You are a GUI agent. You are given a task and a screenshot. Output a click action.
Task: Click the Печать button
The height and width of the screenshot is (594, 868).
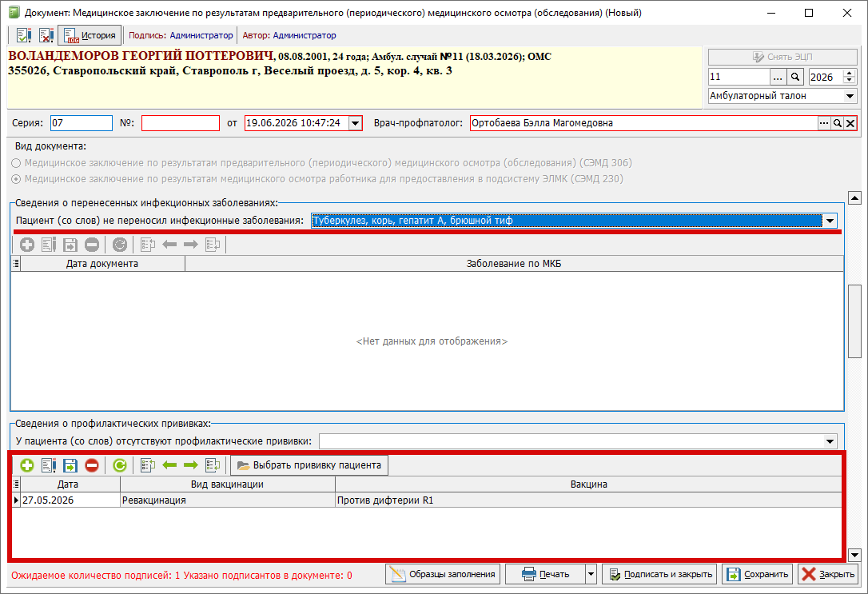pyautogui.click(x=545, y=575)
